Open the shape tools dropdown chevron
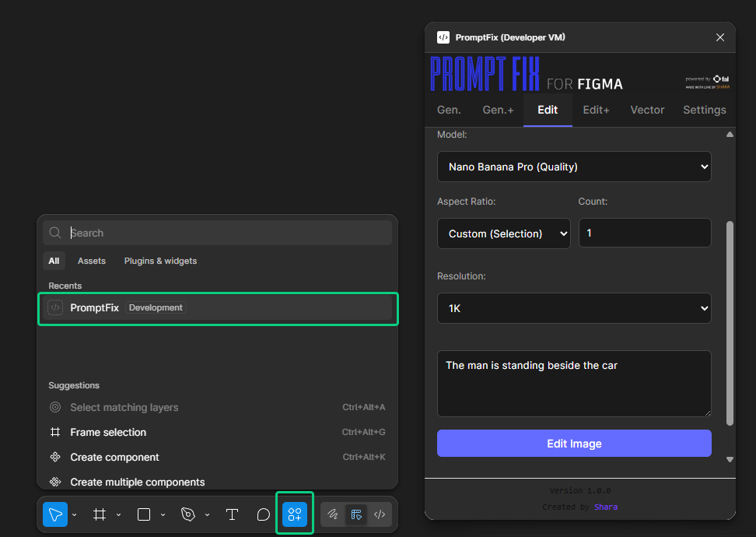 tap(163, 514)
